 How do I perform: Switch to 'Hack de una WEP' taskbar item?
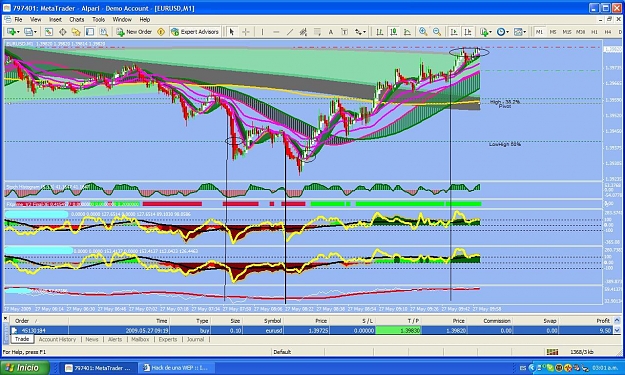(x=176, y=368)
